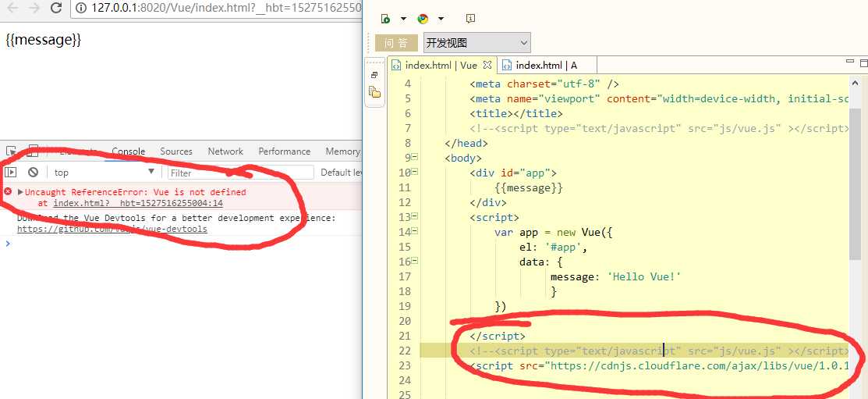The height and width of the screenshot is (399, 868).
Task: Click the editor scrollbar up arrow
Action: (856, 83)
